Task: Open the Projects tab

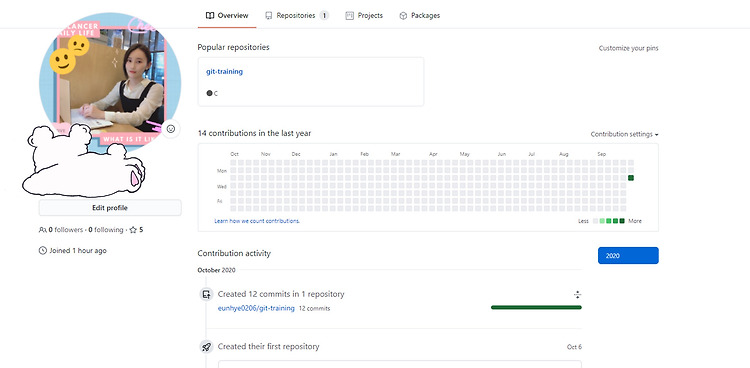Action: click(364, 15)
